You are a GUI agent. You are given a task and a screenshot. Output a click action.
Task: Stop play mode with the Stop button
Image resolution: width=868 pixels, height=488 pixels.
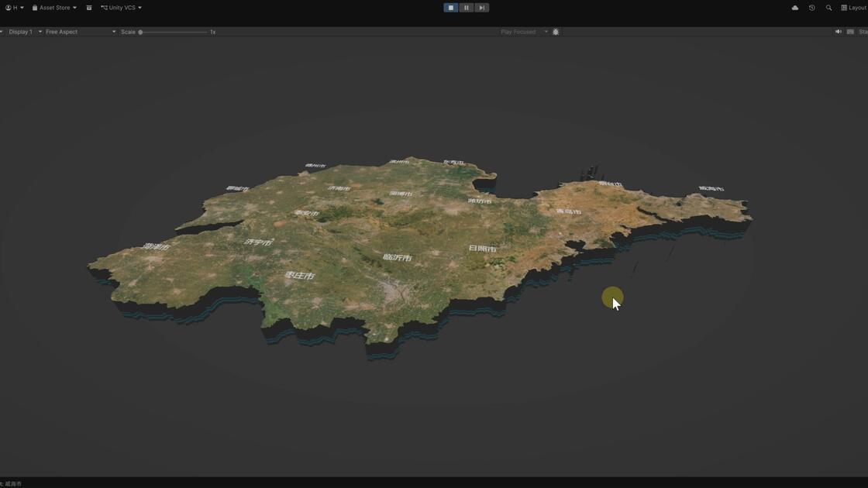coord(450,8)
